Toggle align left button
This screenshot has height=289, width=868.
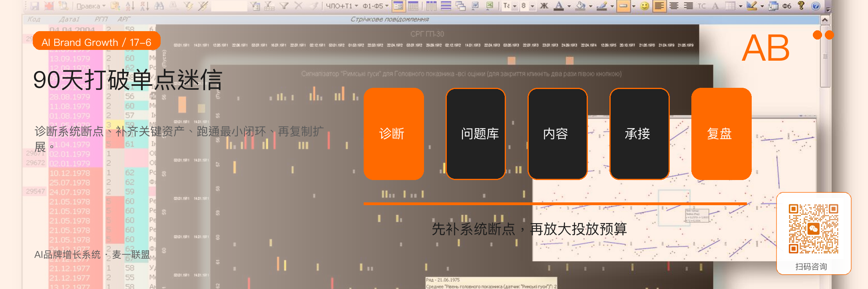point(659,6)
